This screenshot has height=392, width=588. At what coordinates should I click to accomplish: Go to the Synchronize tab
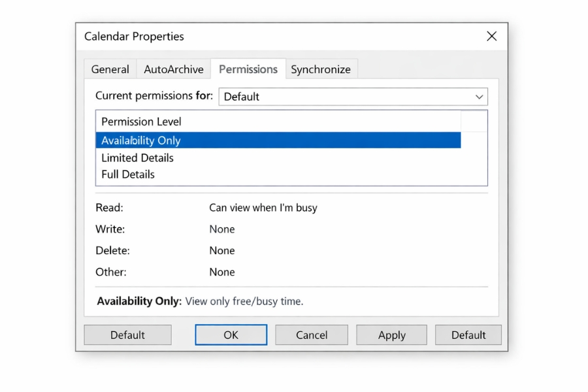tap(321, 69)
